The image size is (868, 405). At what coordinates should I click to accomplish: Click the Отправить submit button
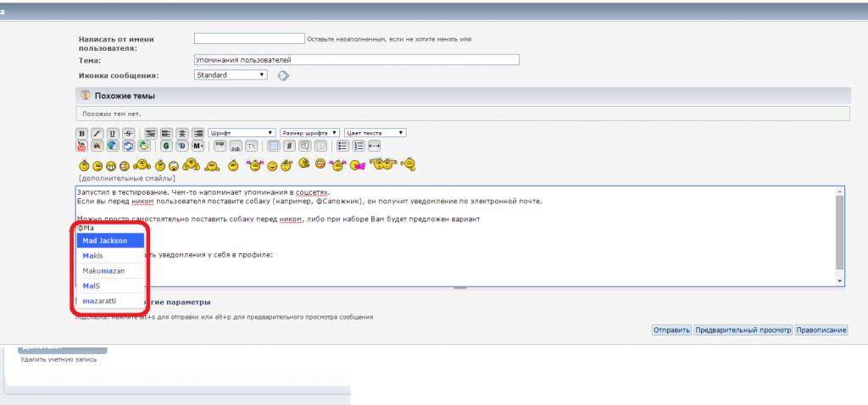(x=671, y=330)
